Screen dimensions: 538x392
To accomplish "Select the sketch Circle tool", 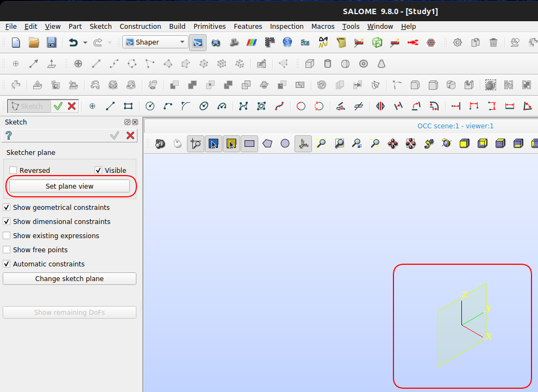I will (x=150, y=106).
